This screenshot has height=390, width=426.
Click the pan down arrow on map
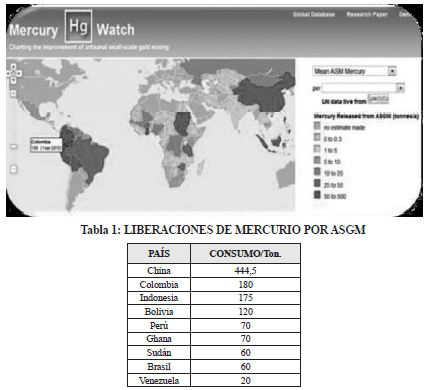[x=14, y=80]
